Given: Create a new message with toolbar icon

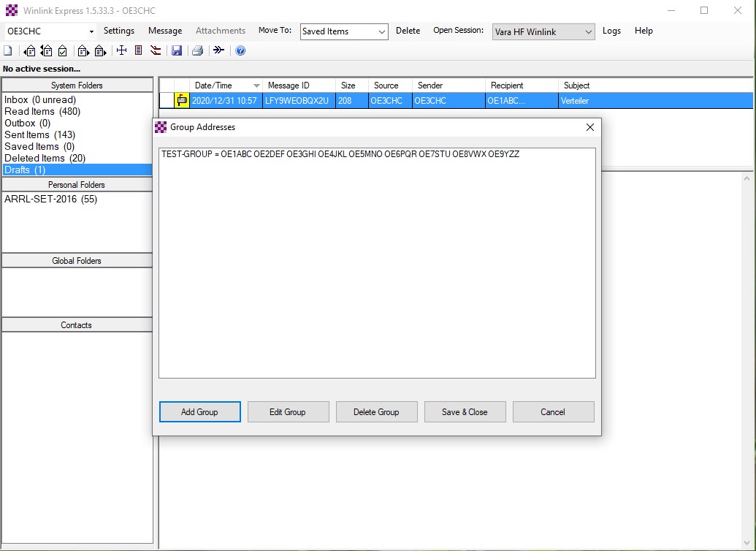Looking at the screenshot, I should 8,50.
